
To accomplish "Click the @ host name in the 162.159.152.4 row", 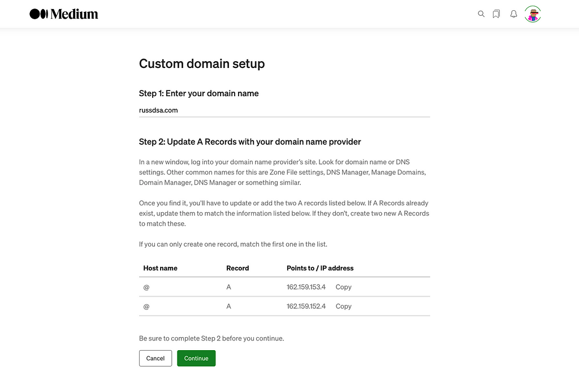I will [146, 307].
